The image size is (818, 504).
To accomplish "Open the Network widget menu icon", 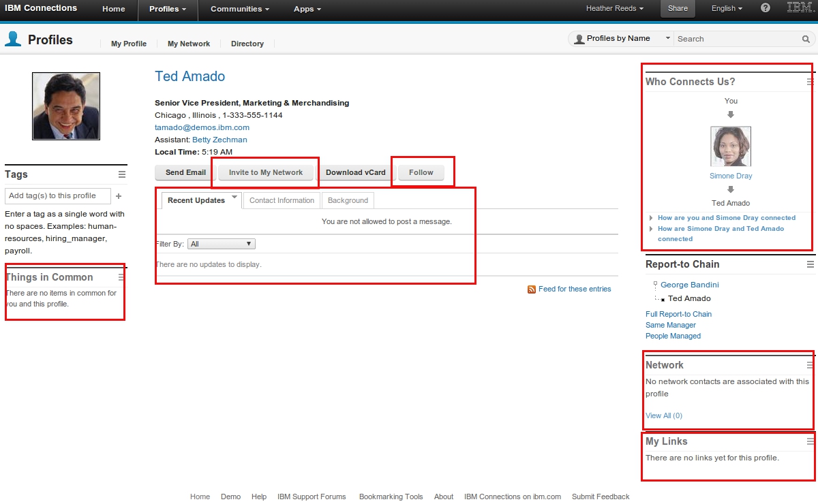I will click(811, 365).
